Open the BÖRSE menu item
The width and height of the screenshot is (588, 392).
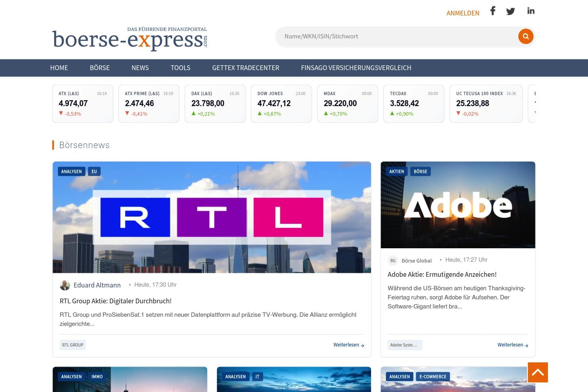(x=100, y=68)
